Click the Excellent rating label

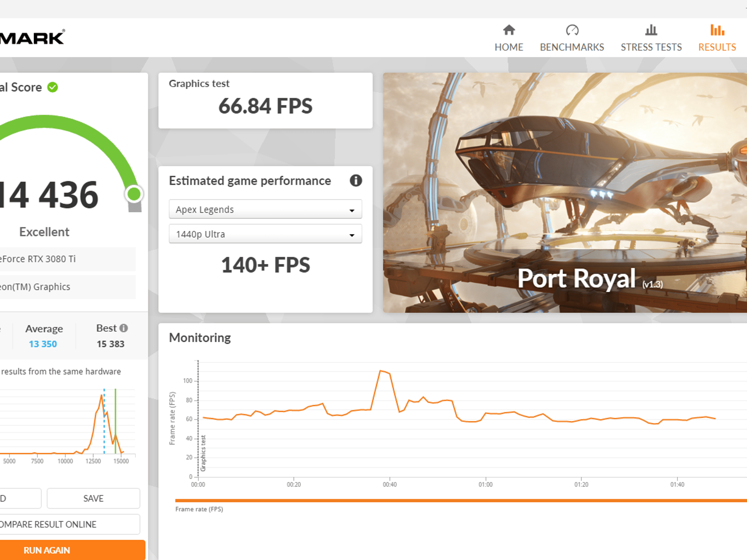click(44, 232)
